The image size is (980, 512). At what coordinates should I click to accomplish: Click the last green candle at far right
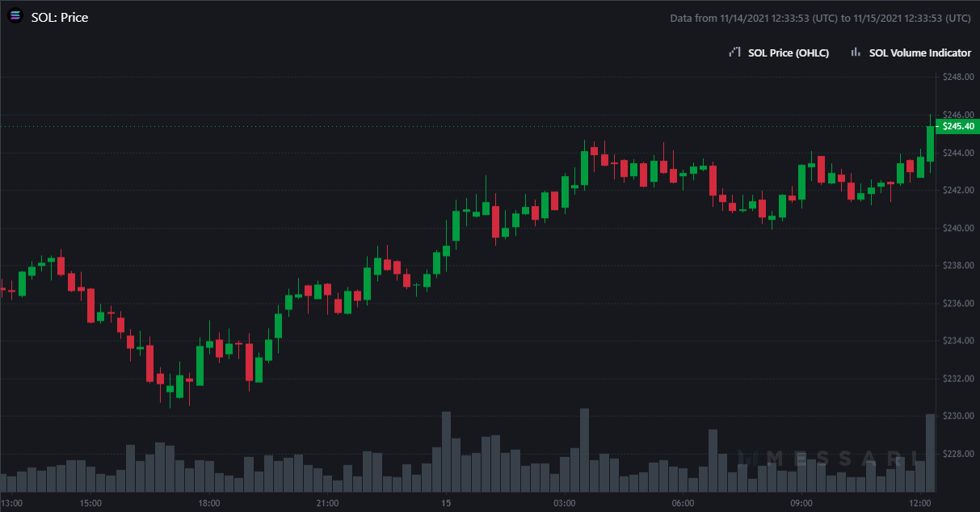pyautogui.click(x=930, y=143)
